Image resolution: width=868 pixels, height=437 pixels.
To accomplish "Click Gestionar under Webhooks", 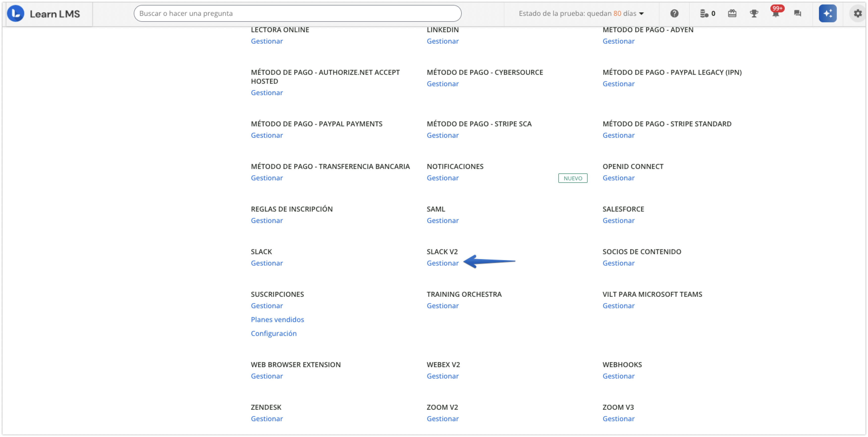I will coord(618,376).
